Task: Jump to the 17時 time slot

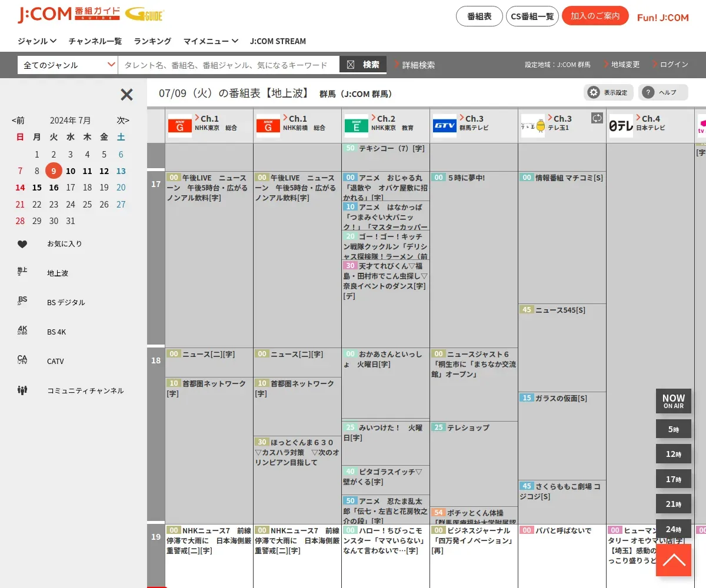Action: pos(674,479)
